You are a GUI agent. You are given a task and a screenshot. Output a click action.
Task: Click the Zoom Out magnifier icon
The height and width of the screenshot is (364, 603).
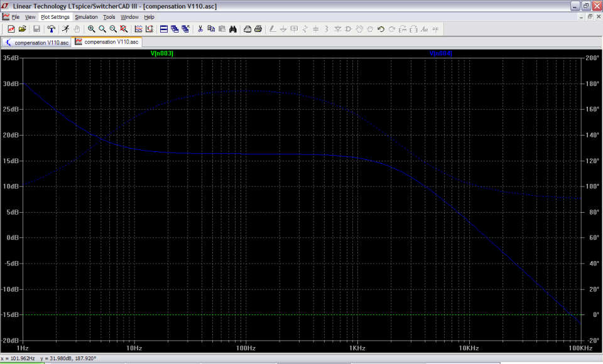tap(112, 29)
